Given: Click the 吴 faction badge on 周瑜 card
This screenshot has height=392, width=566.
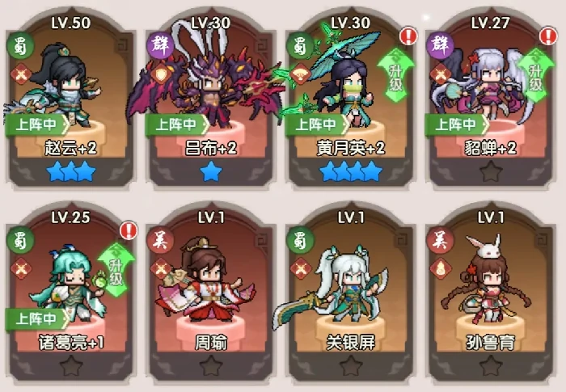Looking at the screenshot, I should coord(160,240).
